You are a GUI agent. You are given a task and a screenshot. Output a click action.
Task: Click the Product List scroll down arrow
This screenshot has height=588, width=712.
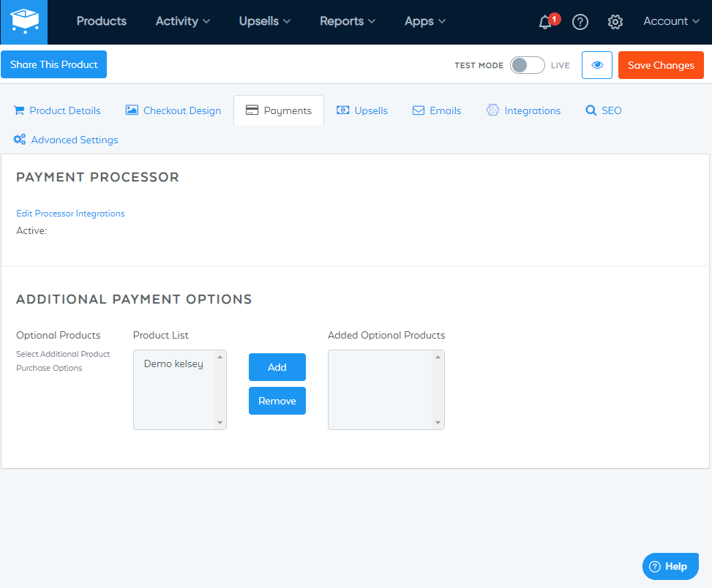tap(220, 423)
